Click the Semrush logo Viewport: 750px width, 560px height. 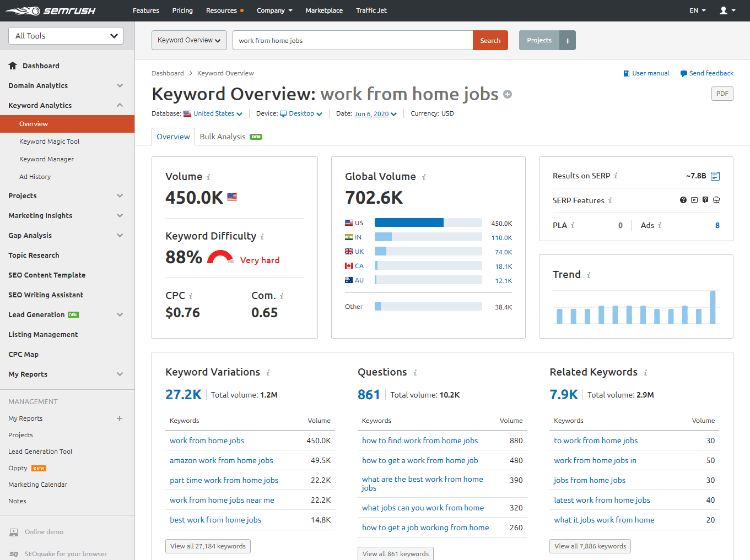[x=51, y=10]
